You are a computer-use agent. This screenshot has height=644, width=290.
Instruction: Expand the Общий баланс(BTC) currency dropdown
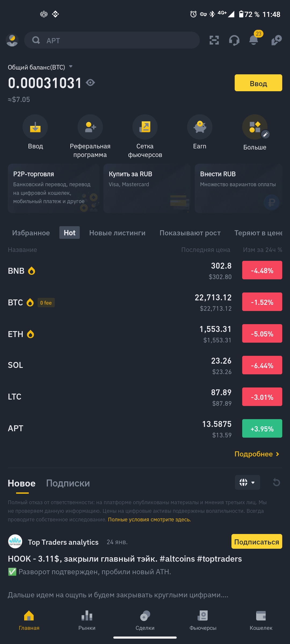pos(71,66)
